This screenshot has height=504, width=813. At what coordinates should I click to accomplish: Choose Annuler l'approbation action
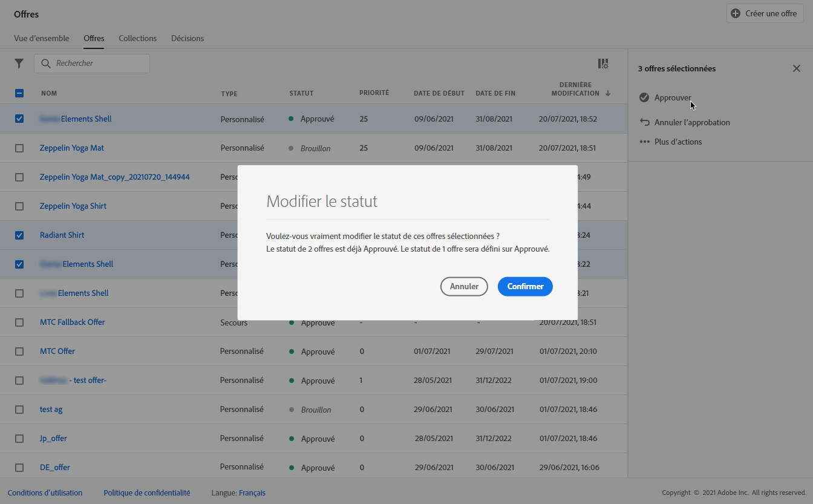tap(692, 122)
